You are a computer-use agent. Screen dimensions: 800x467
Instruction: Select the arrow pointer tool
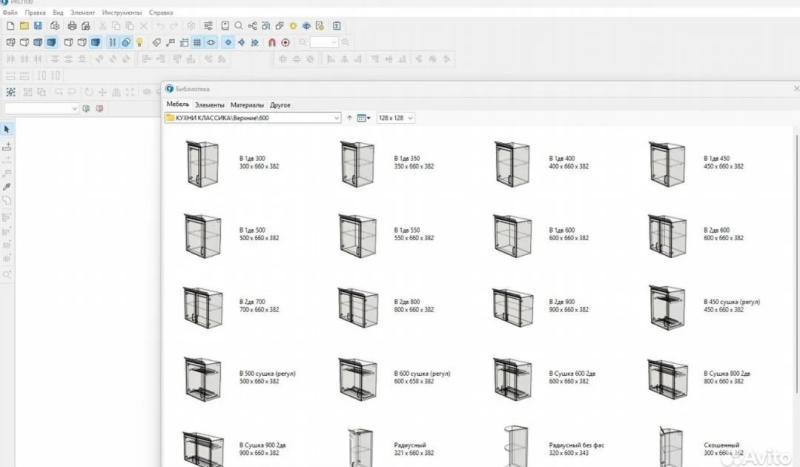point(7,130)
